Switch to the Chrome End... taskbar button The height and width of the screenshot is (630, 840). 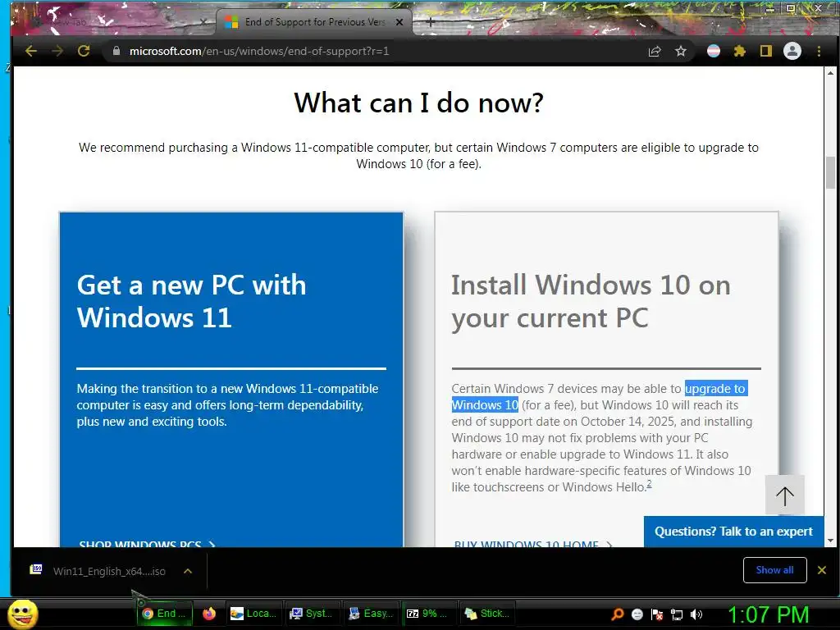[x=164, y=614]
